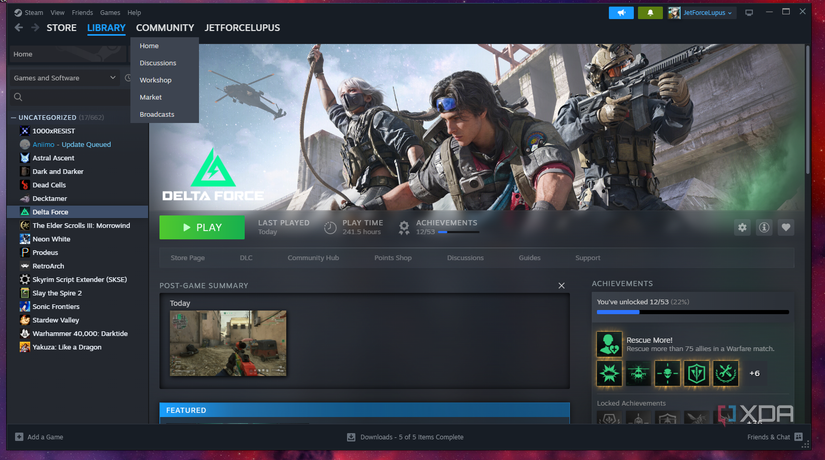
Task: Show +6 more unlocked achievements
Action: click(x=754, y=373)
